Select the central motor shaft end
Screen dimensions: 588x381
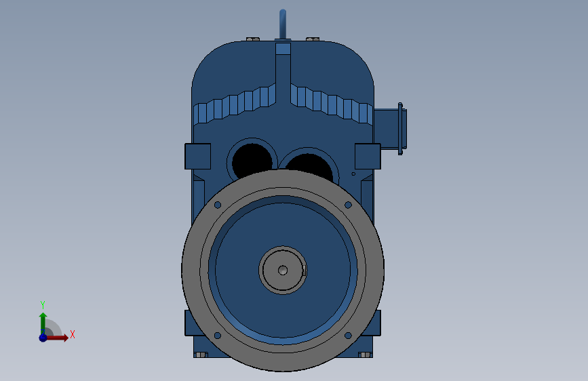tap(283, 270)
